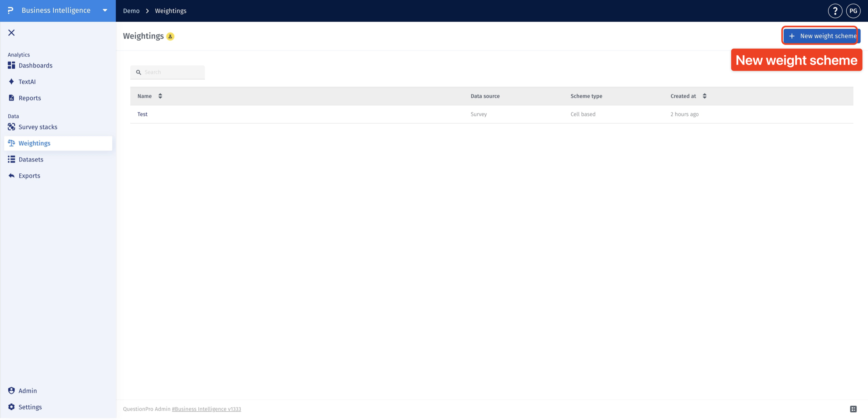Click the 2 hours ago cell
The height and width of the screenshot is (420, 868).
[x=685, y=114]
